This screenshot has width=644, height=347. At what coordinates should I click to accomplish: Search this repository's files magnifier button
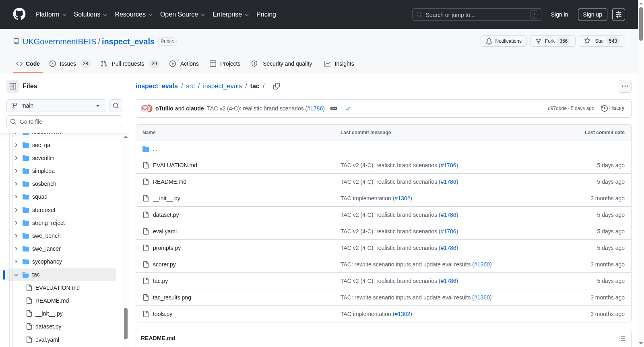coord(116,106)
